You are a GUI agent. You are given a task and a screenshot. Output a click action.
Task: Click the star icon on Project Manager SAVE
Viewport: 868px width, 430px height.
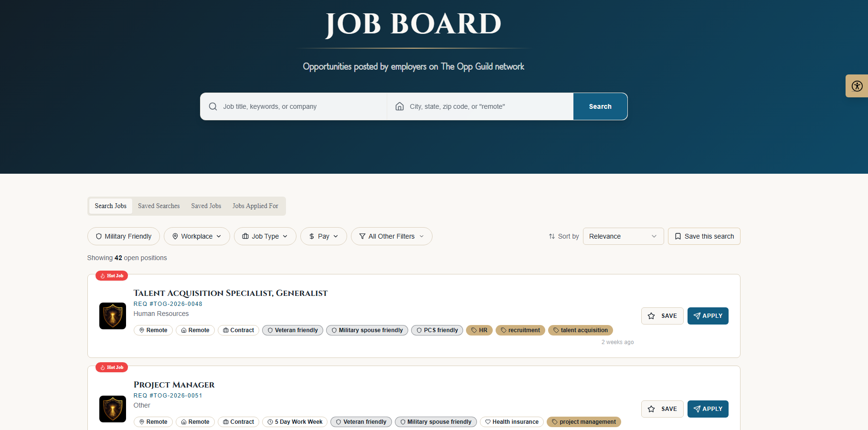651,409
